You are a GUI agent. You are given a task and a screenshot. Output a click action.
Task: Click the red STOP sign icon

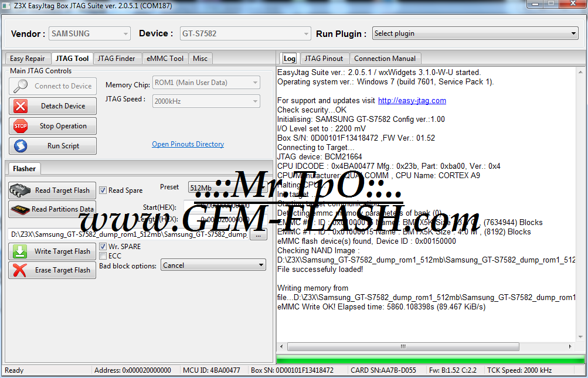tap(21, 126)
